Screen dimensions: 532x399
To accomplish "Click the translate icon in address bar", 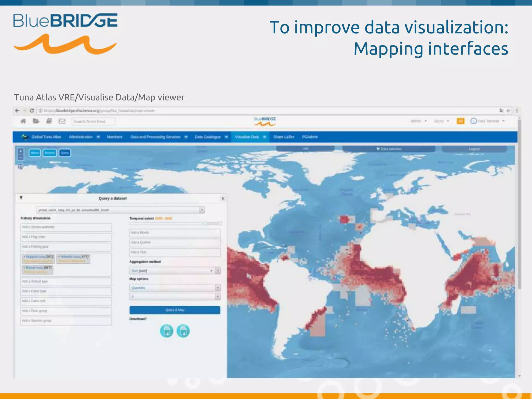I will 501,111.
